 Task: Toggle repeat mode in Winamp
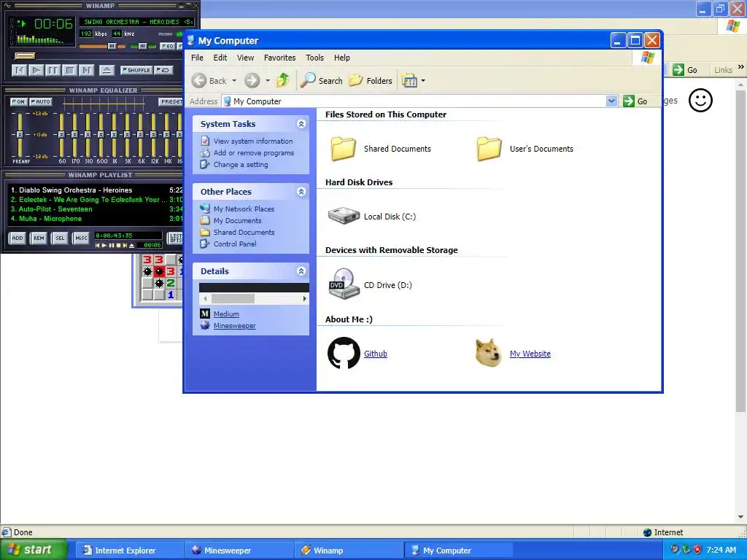click(164, 70)
